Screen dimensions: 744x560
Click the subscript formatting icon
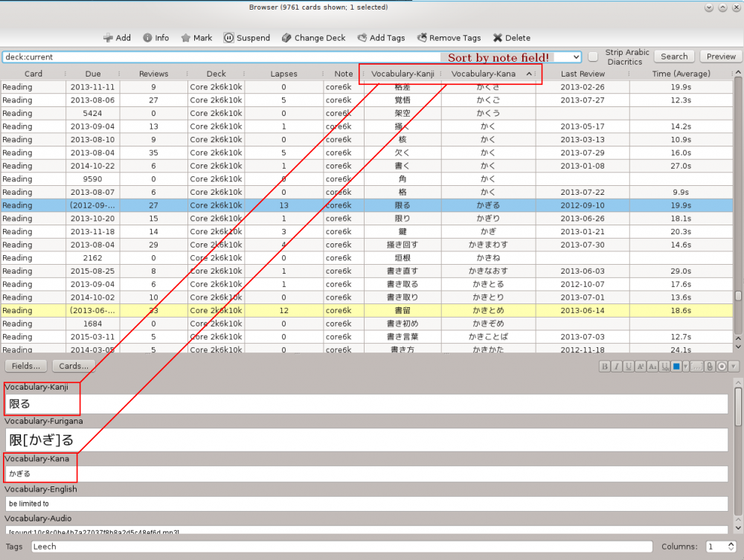click(x=652, y=366)
